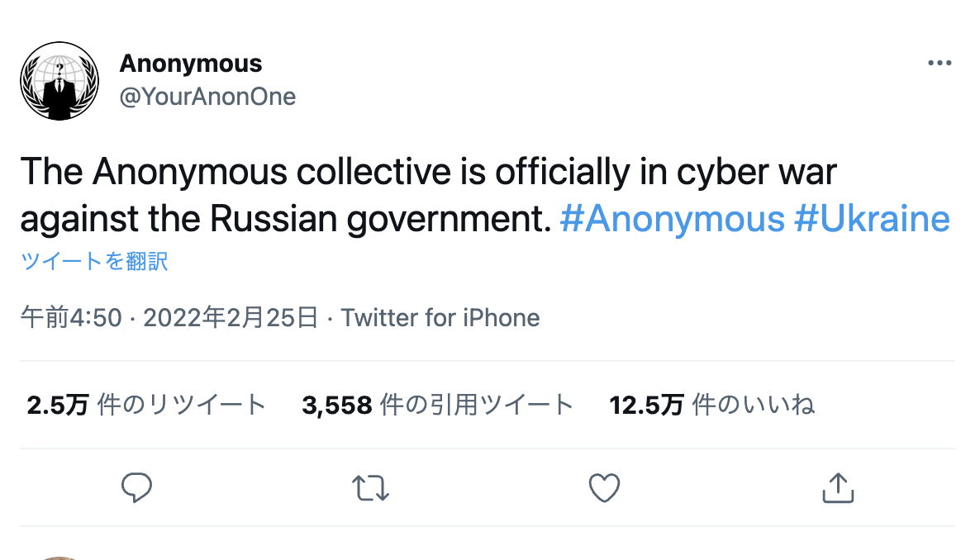Show the 12.5万 件のいいね list
980x560 pixels.
[x=711, y=405]
